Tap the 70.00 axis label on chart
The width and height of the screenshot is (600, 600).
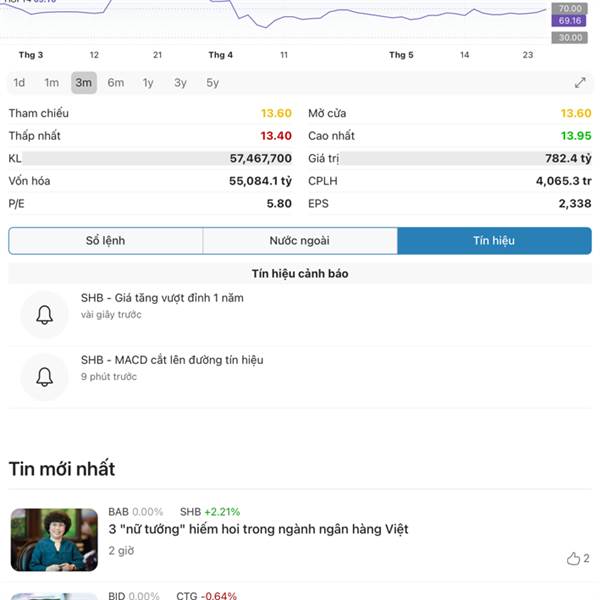coord(569,8)
